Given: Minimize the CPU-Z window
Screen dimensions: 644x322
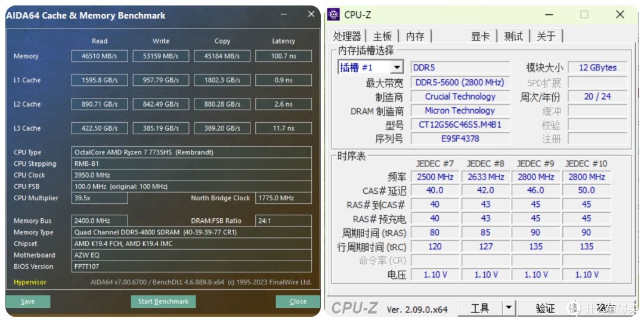Looking at the screenshot, I should (x=549, y=14).
